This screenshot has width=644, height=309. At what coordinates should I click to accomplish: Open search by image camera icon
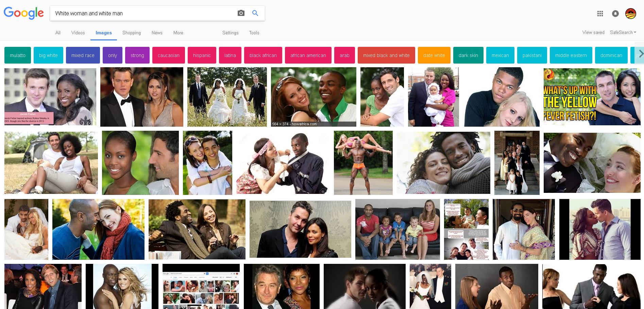click(241, 13)
